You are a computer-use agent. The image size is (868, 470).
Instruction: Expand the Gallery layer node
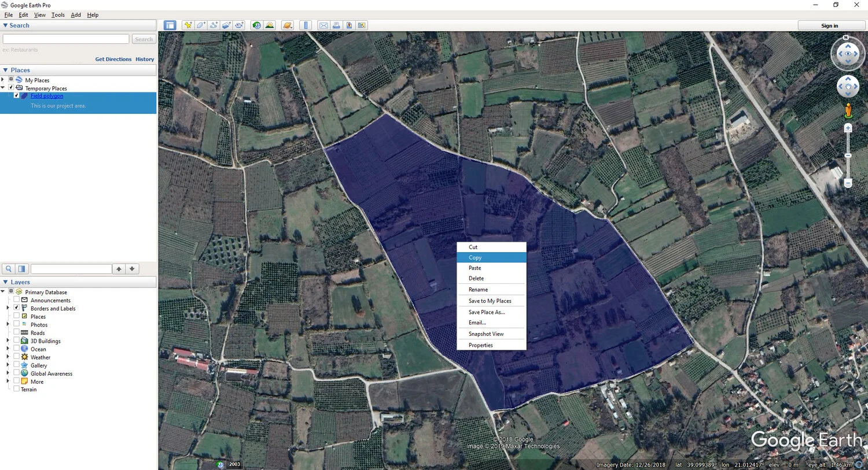(x=8, y=365)
